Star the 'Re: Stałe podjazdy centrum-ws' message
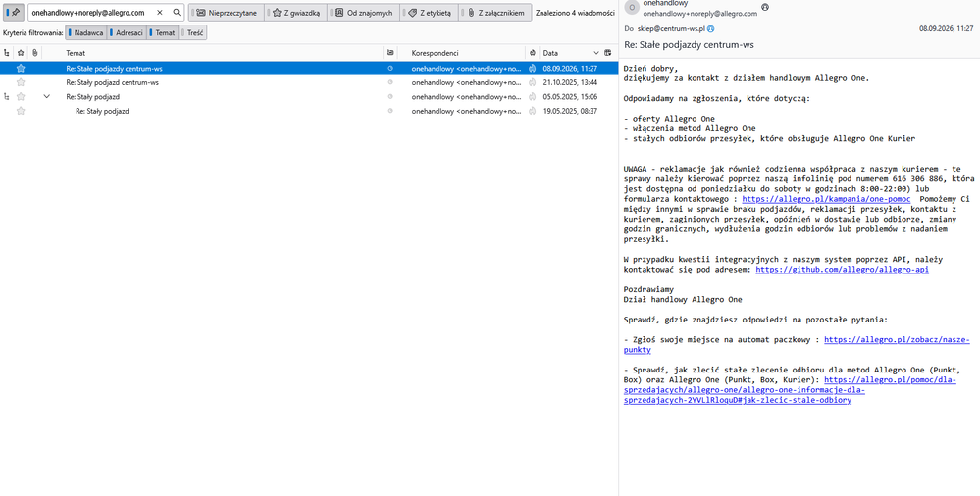980x496 pixels. (x=21, y=68)
